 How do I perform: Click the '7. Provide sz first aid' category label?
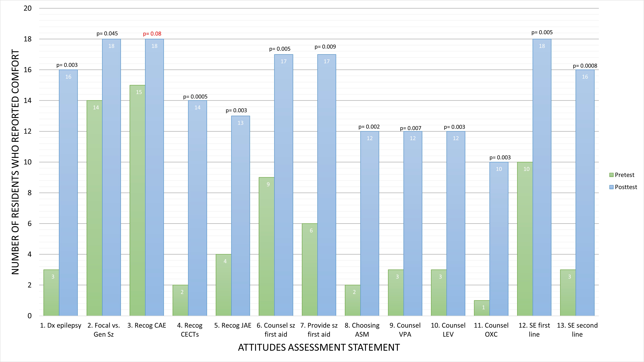[319, 330]
